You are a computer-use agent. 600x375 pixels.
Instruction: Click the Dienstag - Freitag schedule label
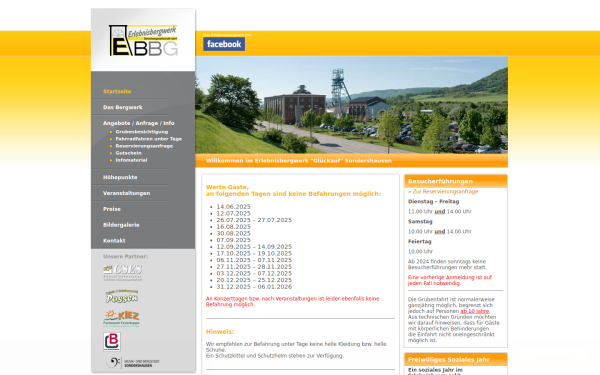click(434, 202)
